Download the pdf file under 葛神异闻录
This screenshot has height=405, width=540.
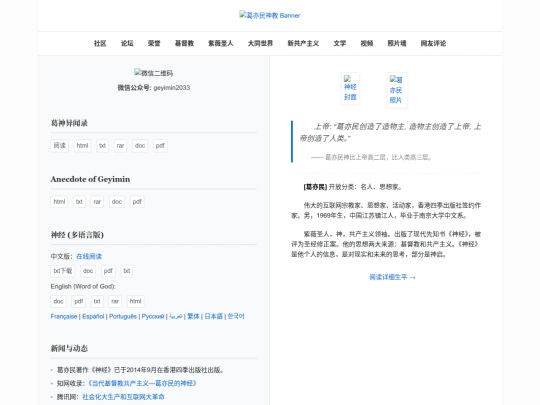tap(160, 146)
